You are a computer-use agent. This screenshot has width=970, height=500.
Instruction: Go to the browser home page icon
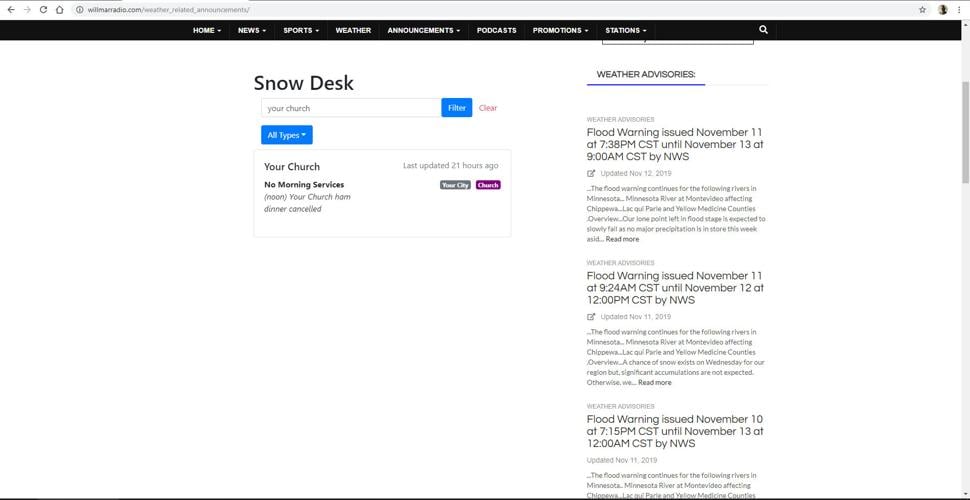click(60, 9)
